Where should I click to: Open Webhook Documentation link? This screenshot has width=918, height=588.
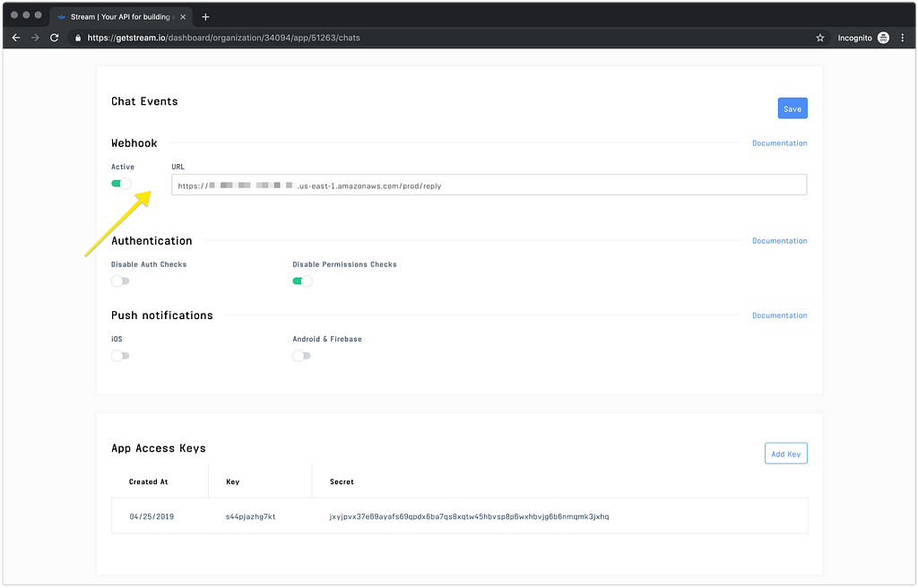click(x=779, y=143)
